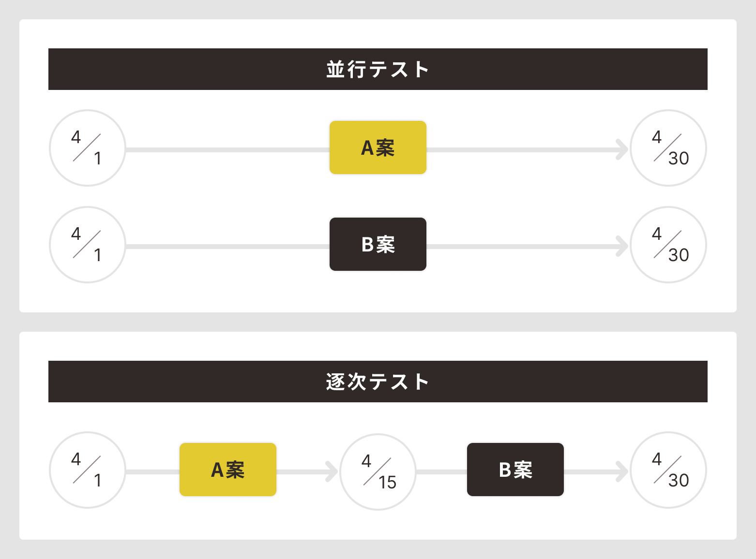Click arrowhead pointing to 4/30 in 逐次テスト
756x559 pixels.
point(622,471)
